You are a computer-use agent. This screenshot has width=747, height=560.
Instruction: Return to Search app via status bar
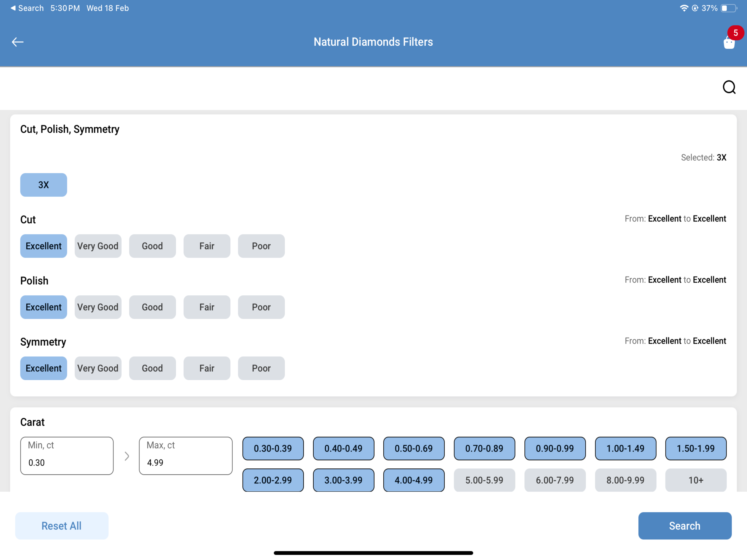point(27,8)
